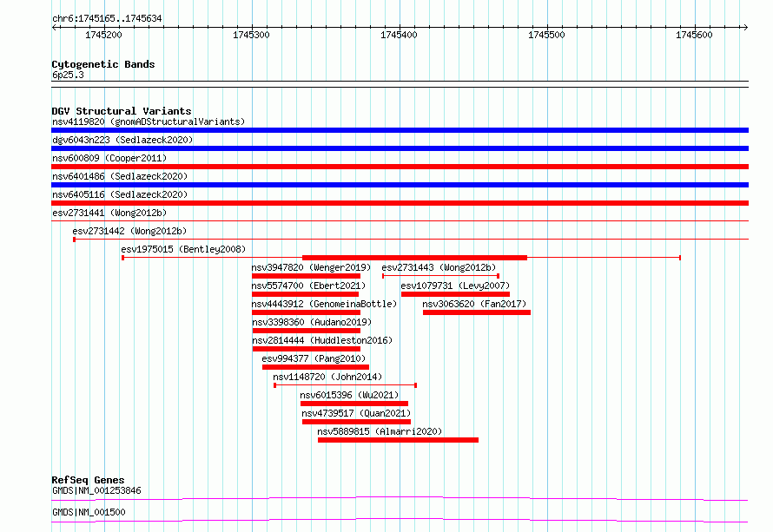Click the RefSeq Genes track title
The width and height of the screenshot is (773, 532).
(x=88, y=480)
